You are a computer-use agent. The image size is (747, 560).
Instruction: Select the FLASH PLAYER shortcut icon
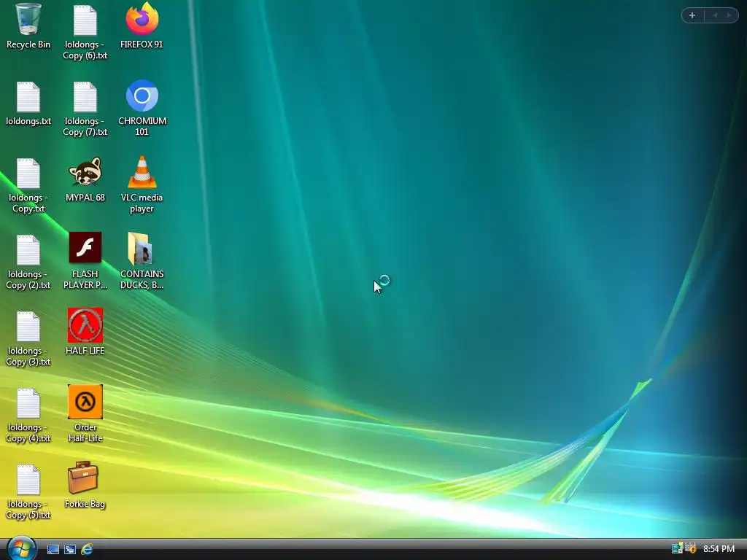tap(85, 261)
